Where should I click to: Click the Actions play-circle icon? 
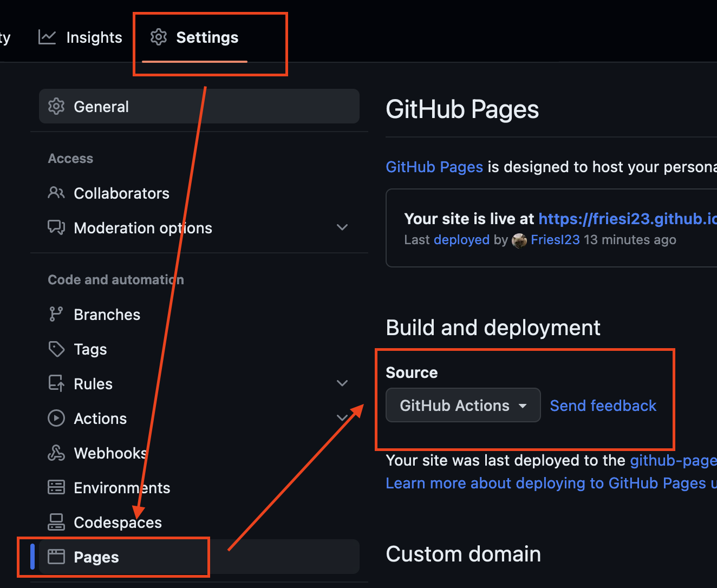click(56, 418)
